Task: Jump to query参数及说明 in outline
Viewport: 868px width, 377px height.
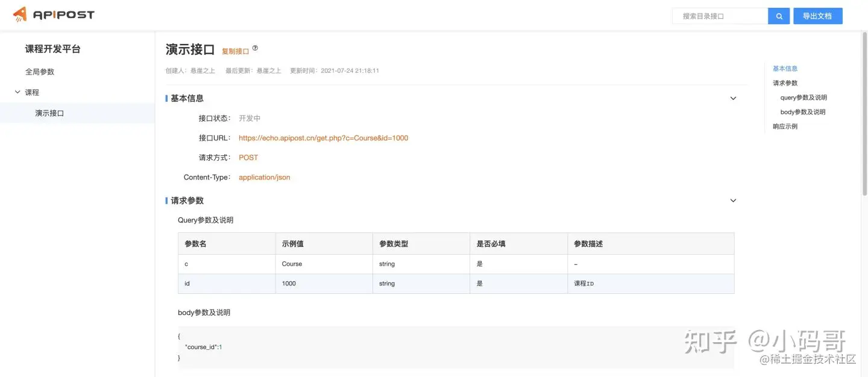Action: (804, 98)
